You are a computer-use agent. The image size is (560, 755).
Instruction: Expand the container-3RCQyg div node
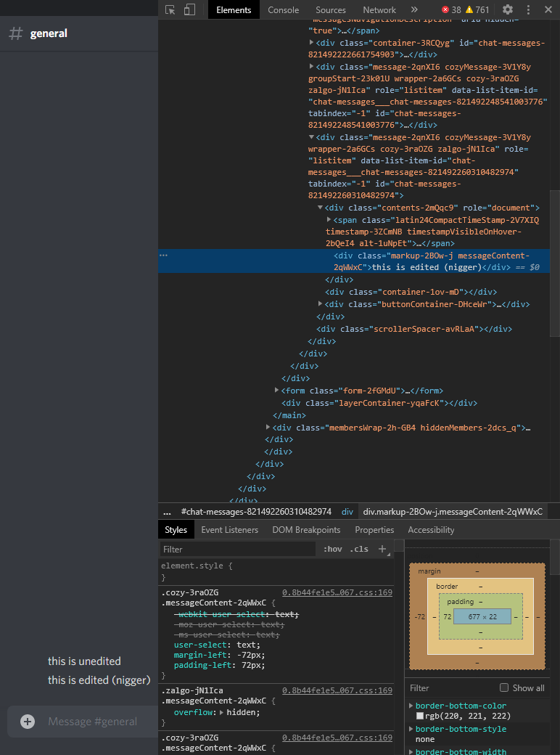click(311, 42)
